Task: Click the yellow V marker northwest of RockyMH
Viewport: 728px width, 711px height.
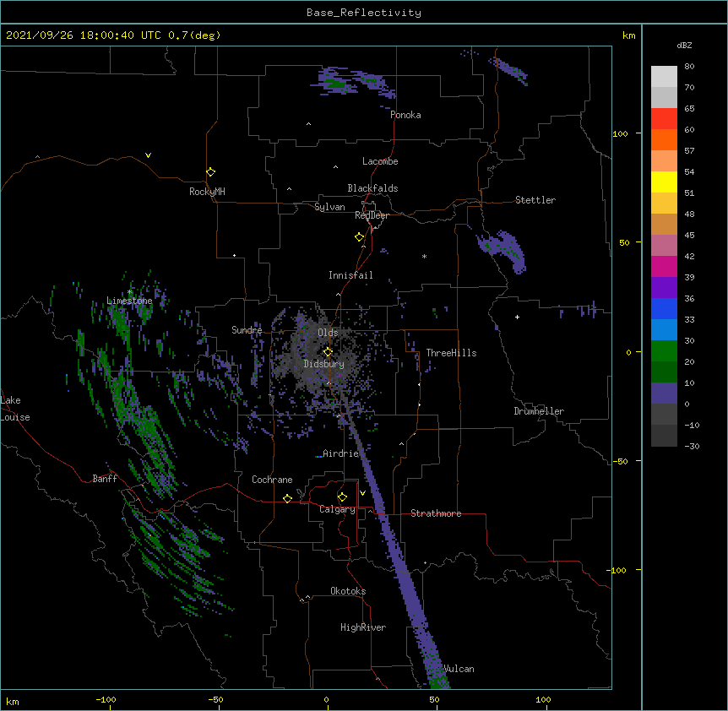Action: pos(148,155)
